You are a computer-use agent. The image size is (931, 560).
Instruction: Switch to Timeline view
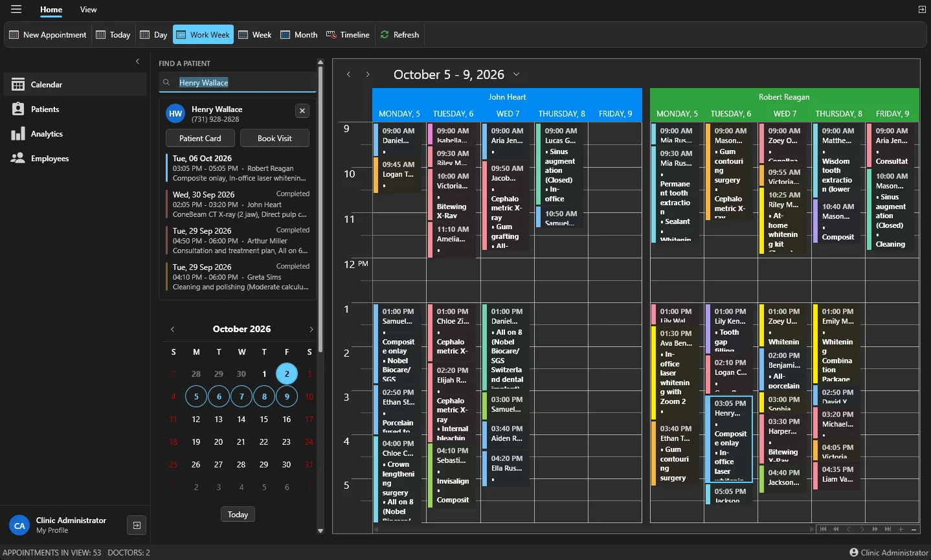[x=348, y=35]
